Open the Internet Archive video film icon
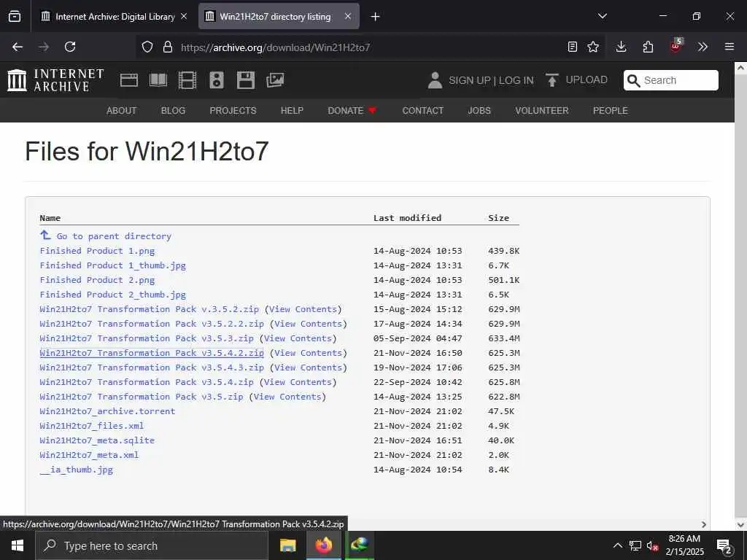Viewport: 747px width, 560px height. (x=187, y=80)
